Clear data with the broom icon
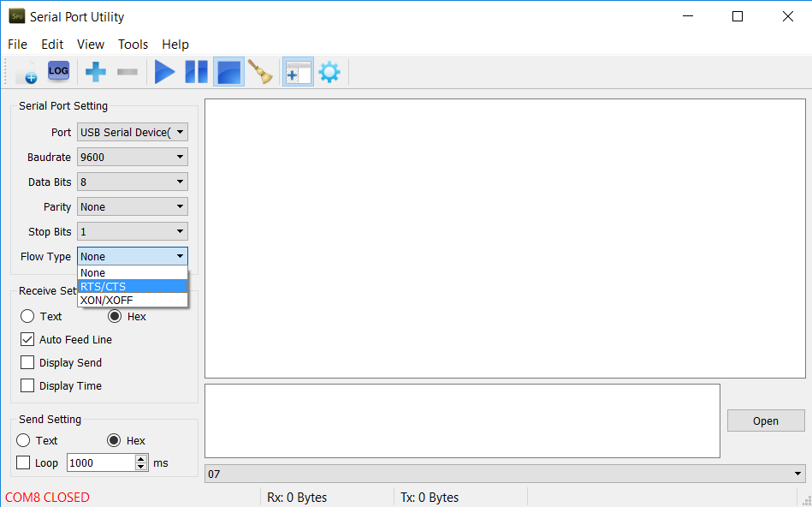The height and width of the screenshot is (507, 812). pos(260,72)
